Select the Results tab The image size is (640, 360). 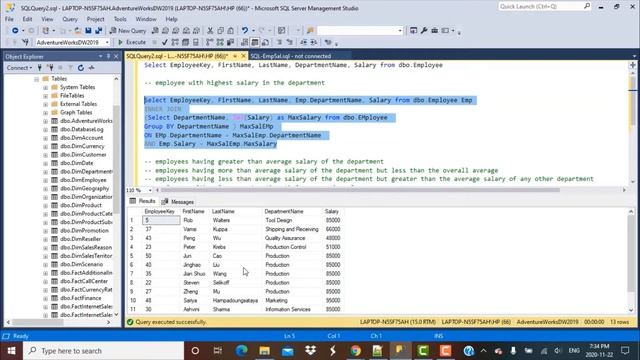click(142, 201)
